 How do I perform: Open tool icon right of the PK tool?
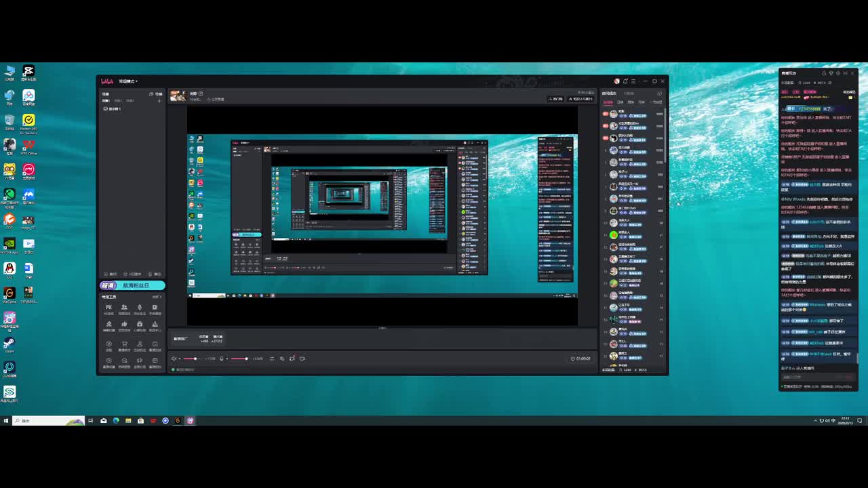coord(124,308)
